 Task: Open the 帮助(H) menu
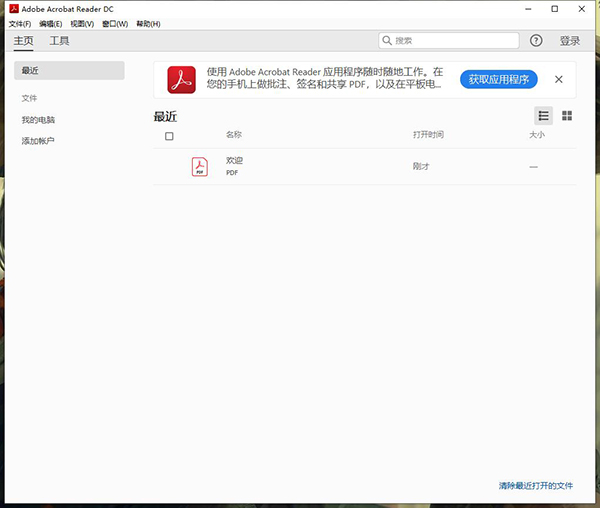coord(147,23)
